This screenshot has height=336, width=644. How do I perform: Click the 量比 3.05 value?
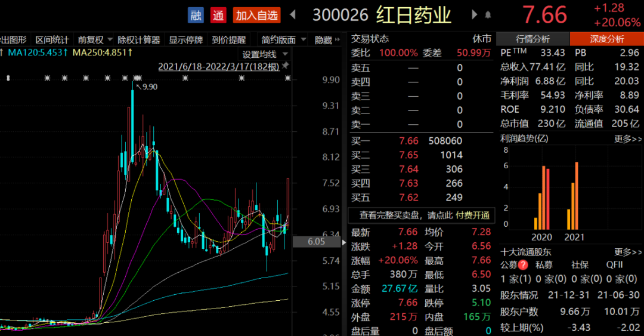pos(481,288)
